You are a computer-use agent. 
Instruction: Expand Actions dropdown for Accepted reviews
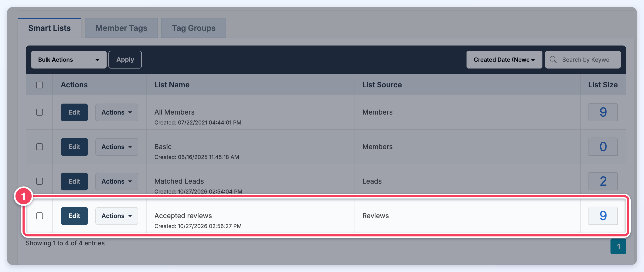pos(116,216)
